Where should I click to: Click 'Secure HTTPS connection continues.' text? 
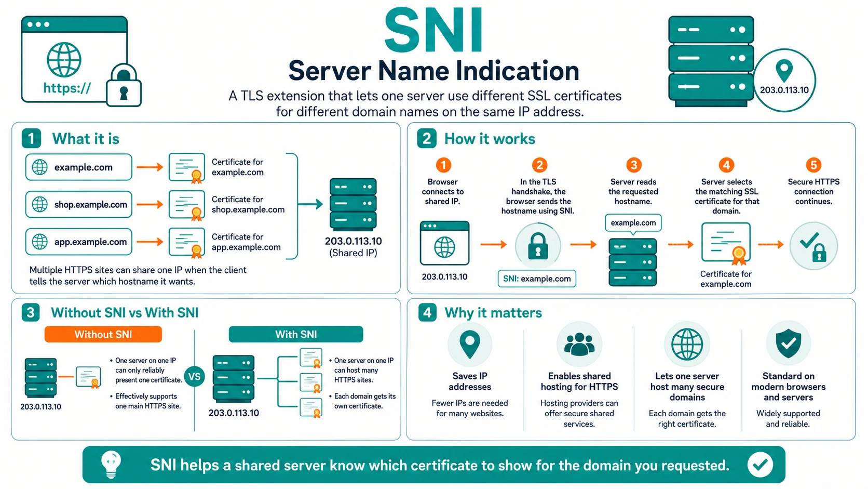tap(813, 191)
